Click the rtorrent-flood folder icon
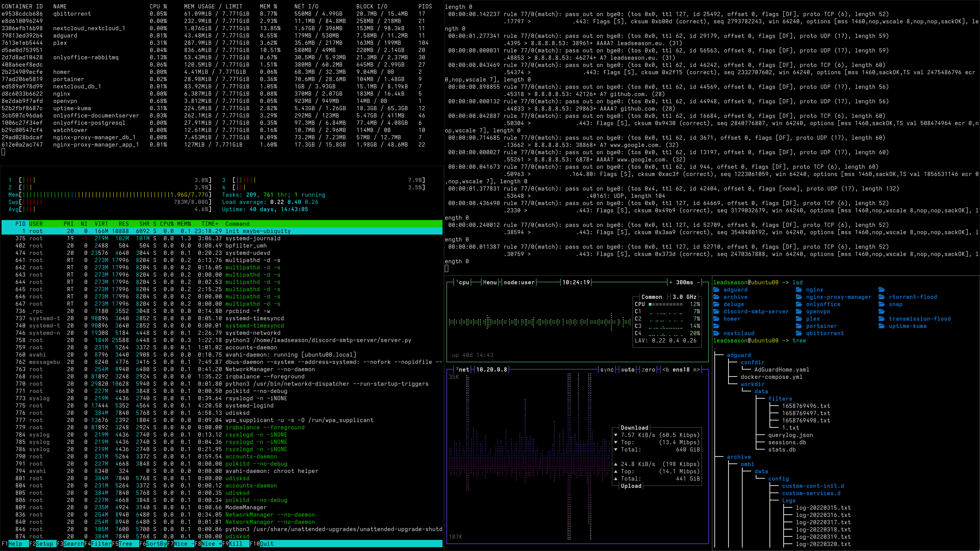The width and height of the screenshot is (980, 551). (x=882, y=297)
